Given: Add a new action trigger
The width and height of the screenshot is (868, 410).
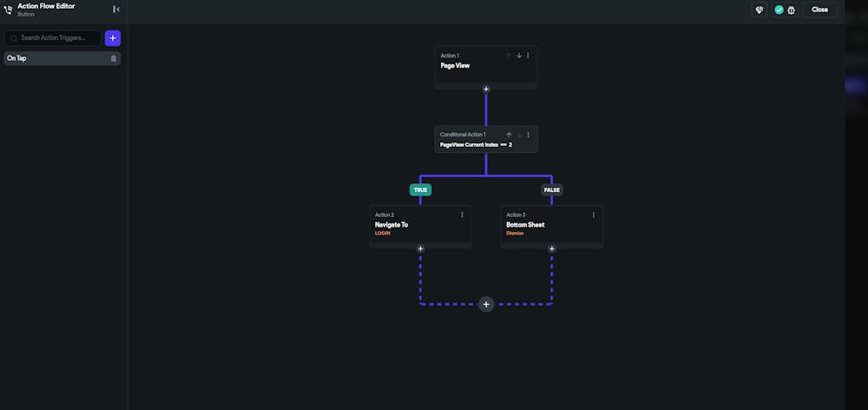Looking at the screenshot, I should tap(113, 38).
